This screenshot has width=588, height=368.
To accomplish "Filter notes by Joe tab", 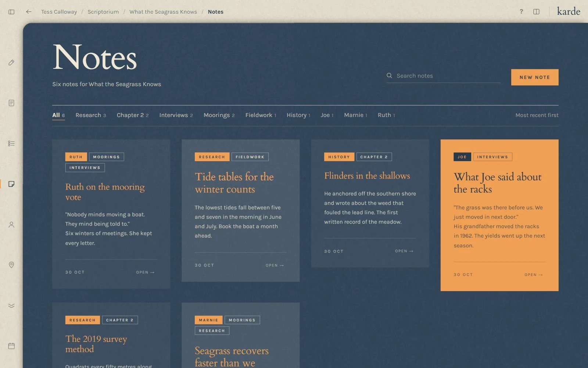I will point(327,115).
